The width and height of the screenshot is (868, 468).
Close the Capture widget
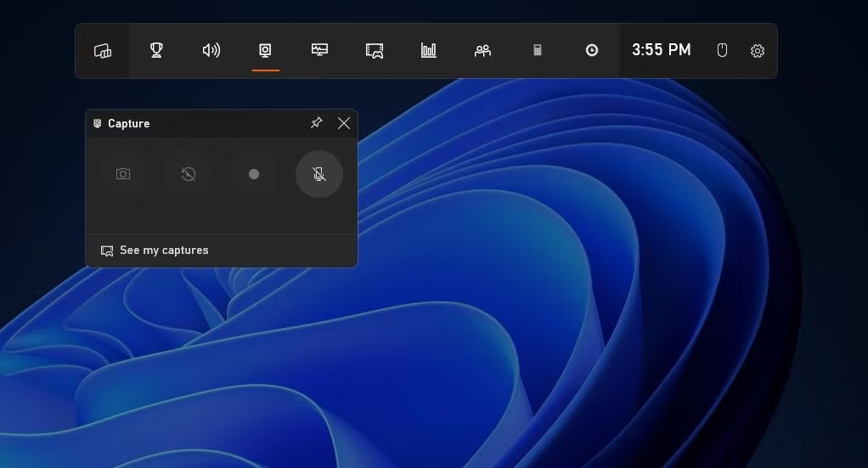click(344, 123)
